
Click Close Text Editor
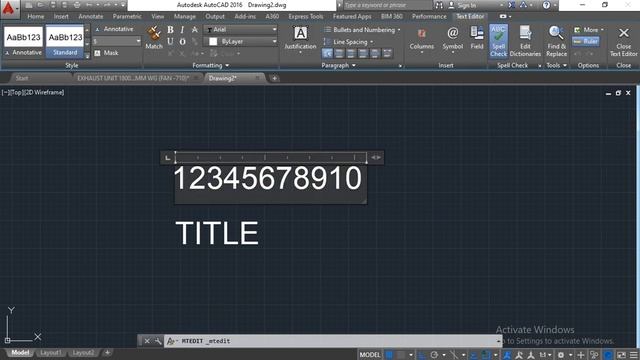coord(624,42)
